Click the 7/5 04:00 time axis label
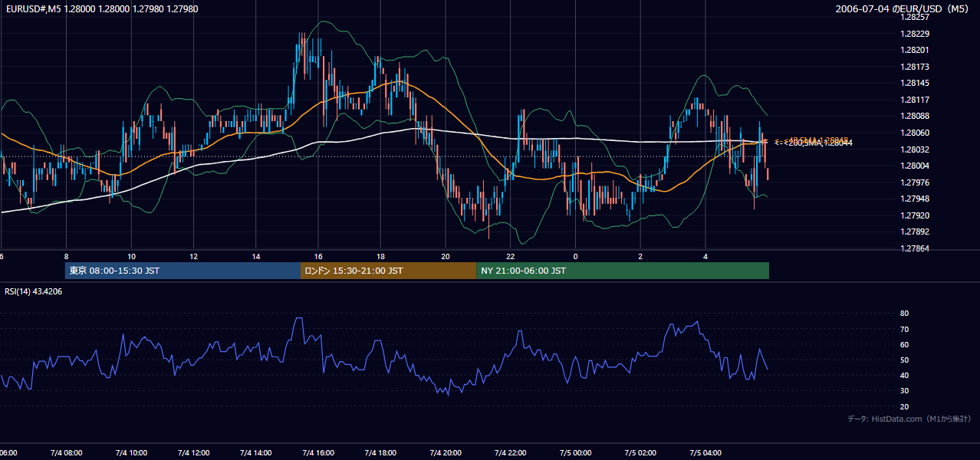 click(x=705, y=452)
